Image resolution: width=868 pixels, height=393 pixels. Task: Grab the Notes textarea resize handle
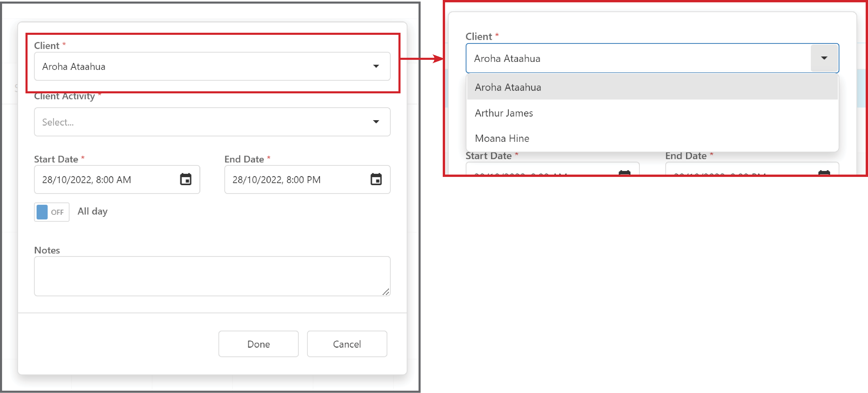point(386,292)
